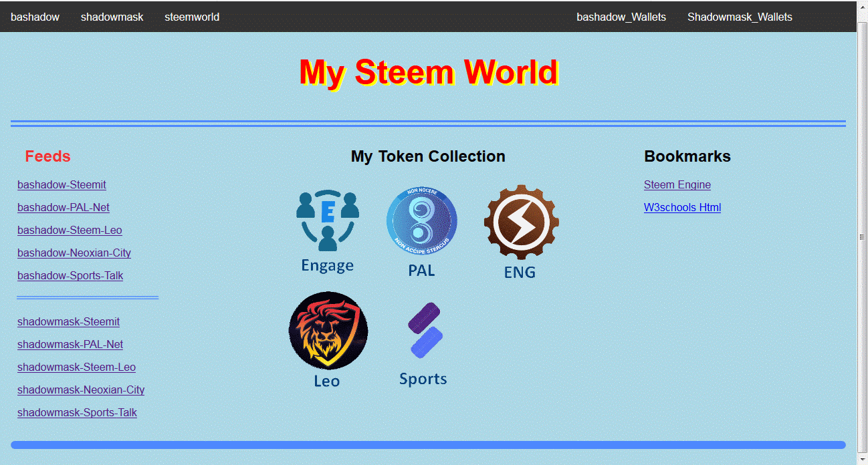The height and width of the screenshot is (465, 868).
Task: Open bashadow_Wallets in the top bar
Action: pos(621,17)
